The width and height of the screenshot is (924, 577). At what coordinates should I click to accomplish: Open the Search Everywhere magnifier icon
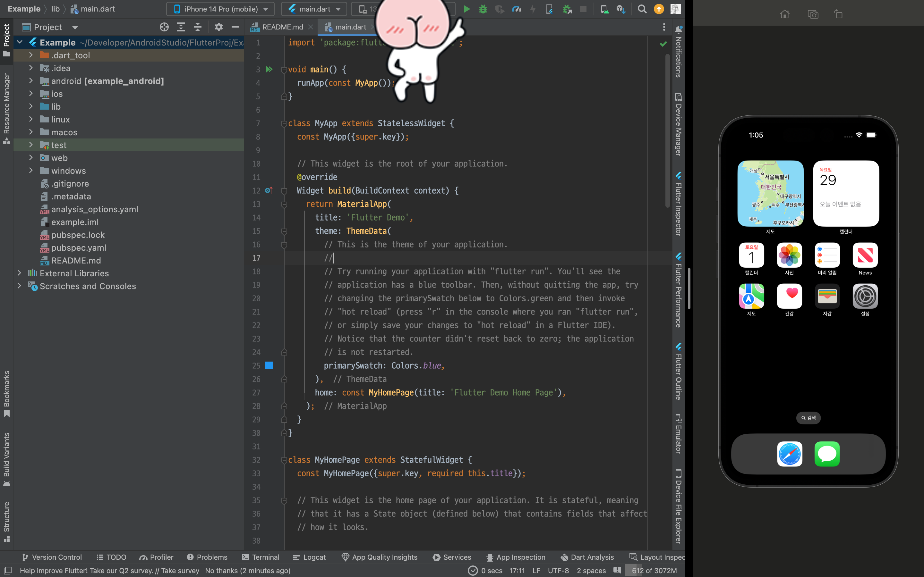pos(642,9)
